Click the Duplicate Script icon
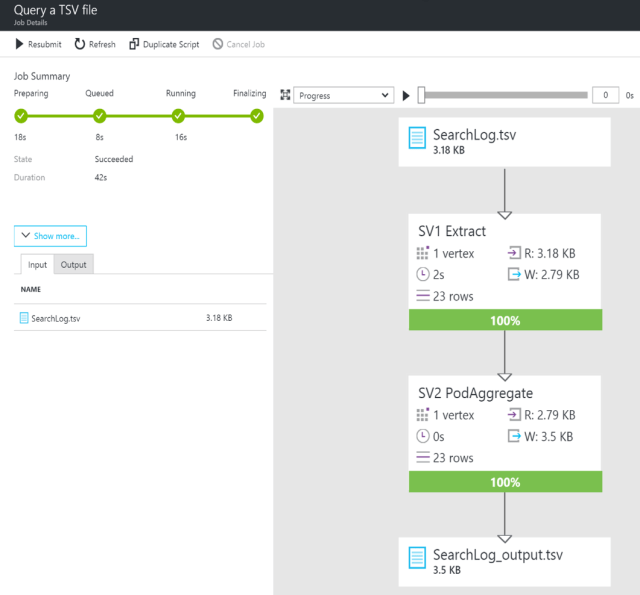Screen dimensions: 640x595 pyautogui.click(x=134, y=44)
